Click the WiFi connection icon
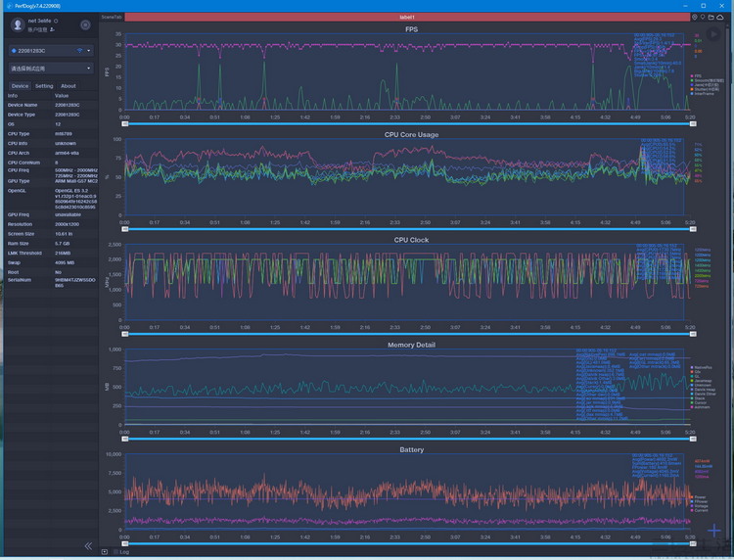Image resolution: width=734 pixels, height=560 pixels. pos(79,51)
